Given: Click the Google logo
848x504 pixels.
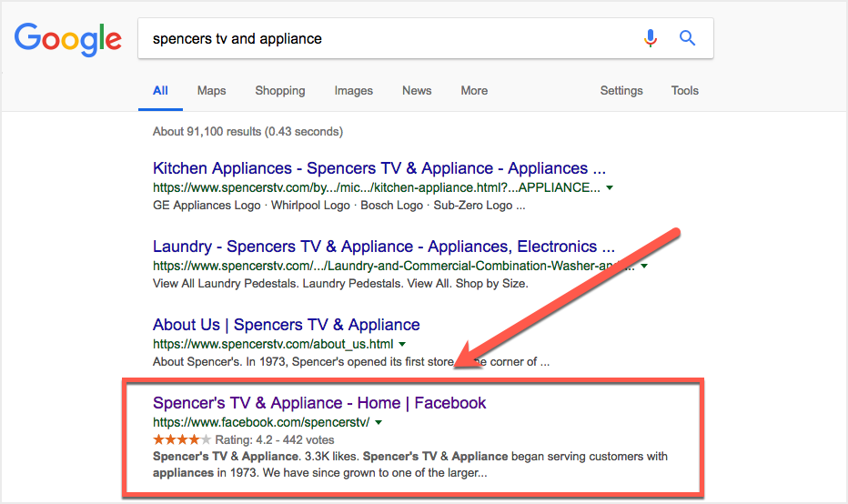Looking at the screenshot, I should 67,38.
